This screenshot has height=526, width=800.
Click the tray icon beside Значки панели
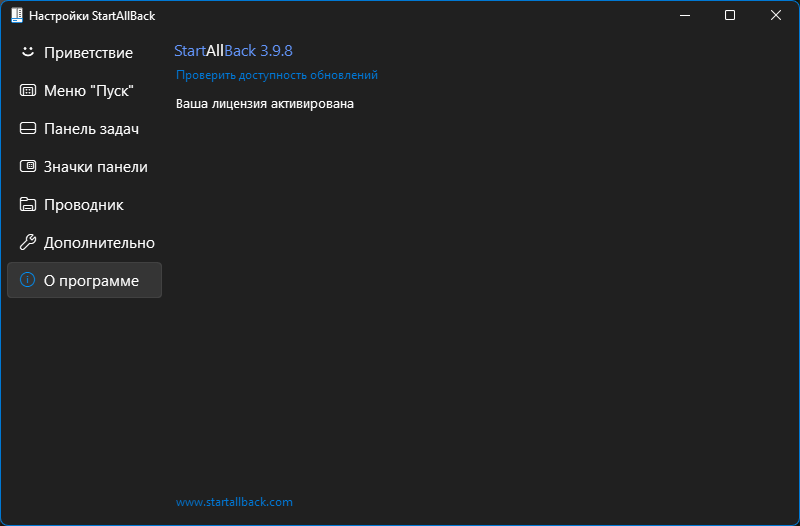point(28,166)
